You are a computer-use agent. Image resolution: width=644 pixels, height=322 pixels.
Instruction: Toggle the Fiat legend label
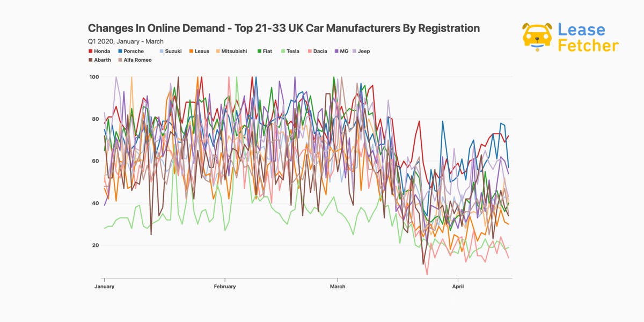pyautogui.click(x=267, y=52)
